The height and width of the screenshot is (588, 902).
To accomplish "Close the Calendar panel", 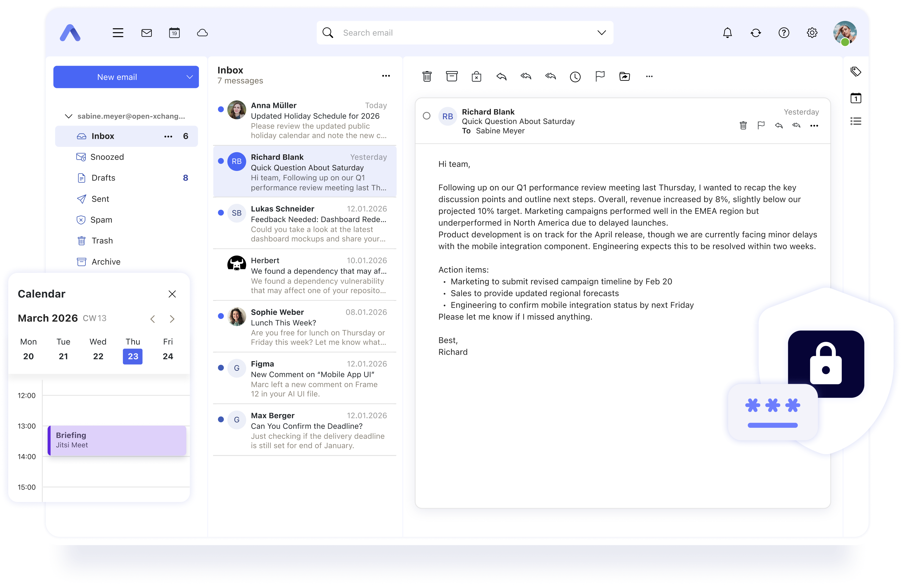I will 172,294.
